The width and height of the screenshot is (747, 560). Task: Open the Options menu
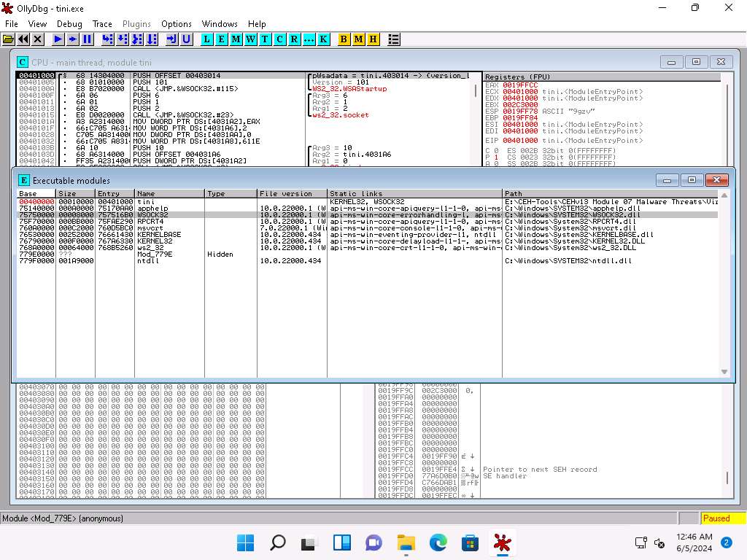(176, 24)
